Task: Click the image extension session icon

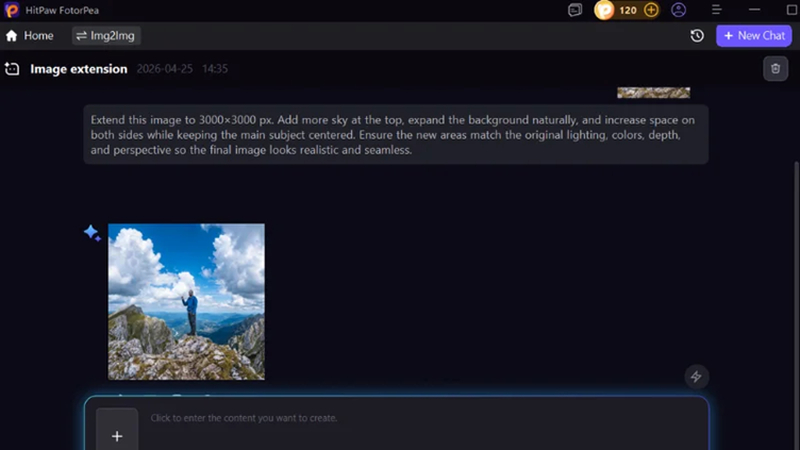Action: [x=12, y=69]
